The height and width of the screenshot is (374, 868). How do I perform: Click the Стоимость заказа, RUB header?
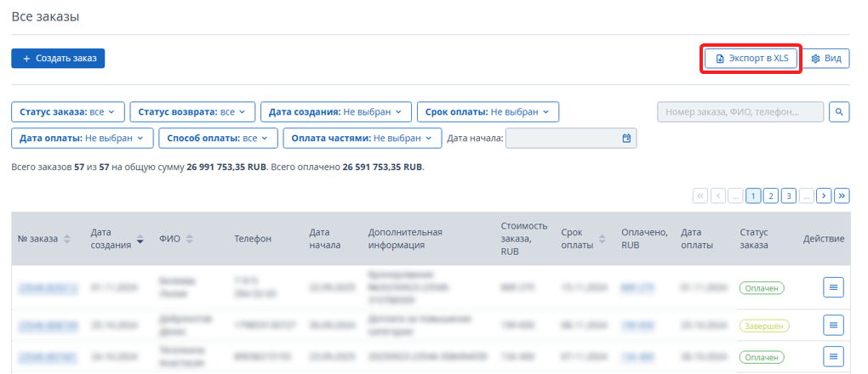point(524,239)
